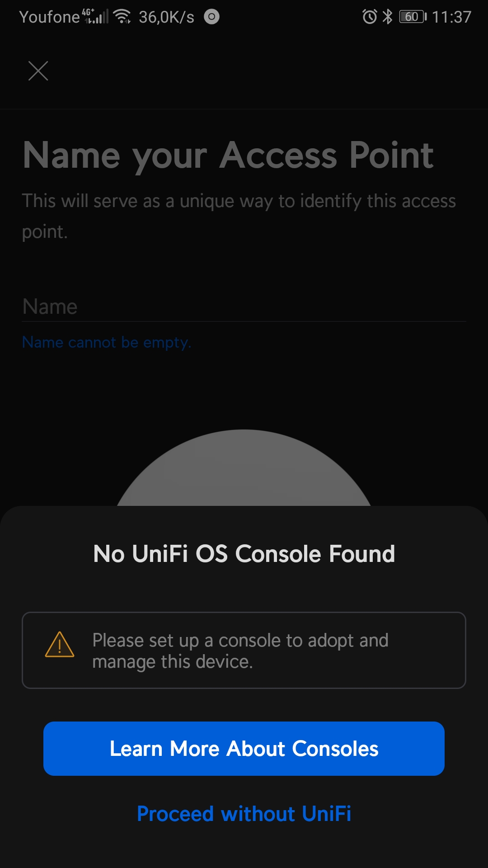488x868 pixels.
Task: Tap the 4G+ cellular signal bars
Action: click(96, 17)
